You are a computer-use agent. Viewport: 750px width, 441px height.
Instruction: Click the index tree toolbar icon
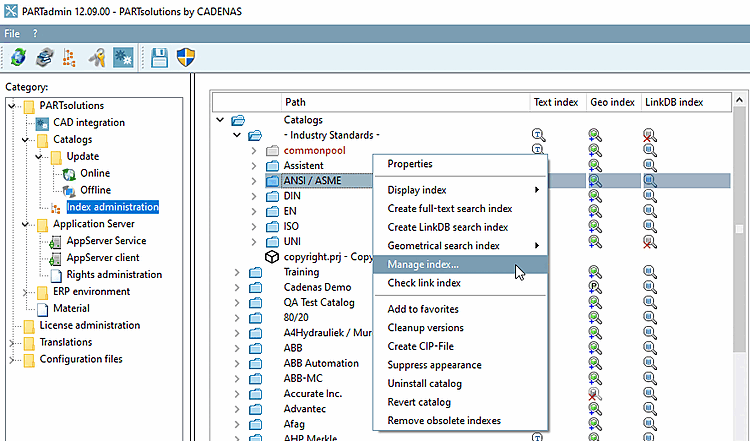point(69,57)
